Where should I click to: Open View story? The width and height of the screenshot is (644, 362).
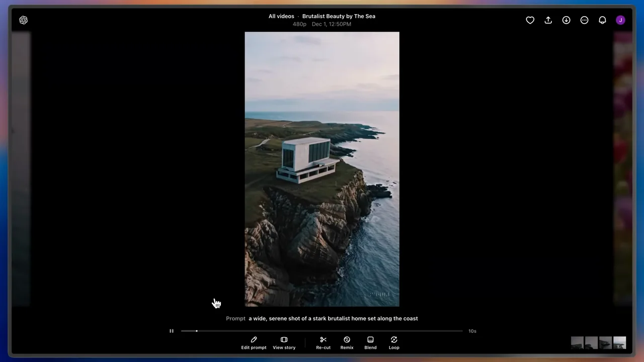pyautogui.click(x=284, y=343)
